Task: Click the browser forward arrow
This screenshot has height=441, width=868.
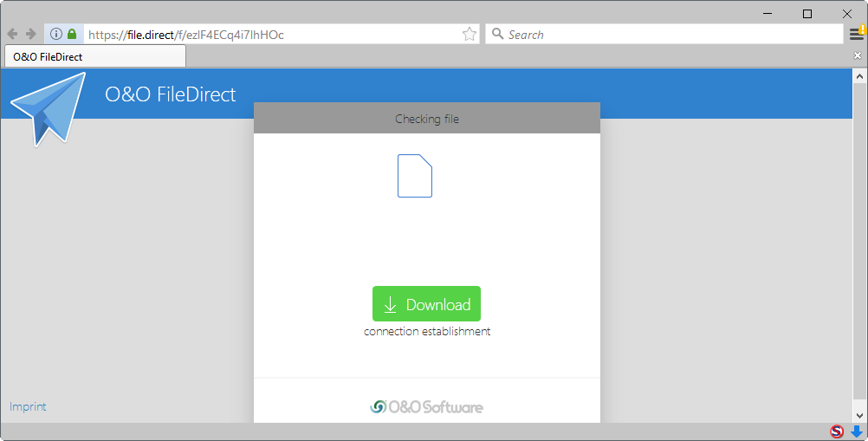Action: point(31,35)
